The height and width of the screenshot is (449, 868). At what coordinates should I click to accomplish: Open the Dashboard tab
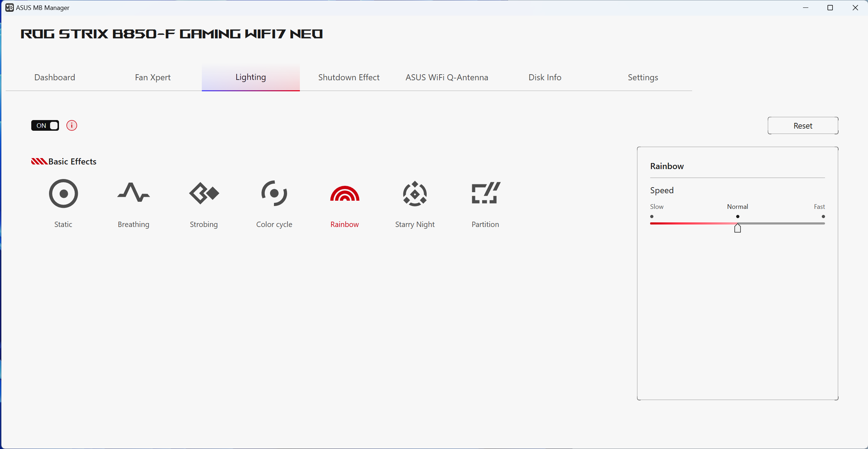55,77
